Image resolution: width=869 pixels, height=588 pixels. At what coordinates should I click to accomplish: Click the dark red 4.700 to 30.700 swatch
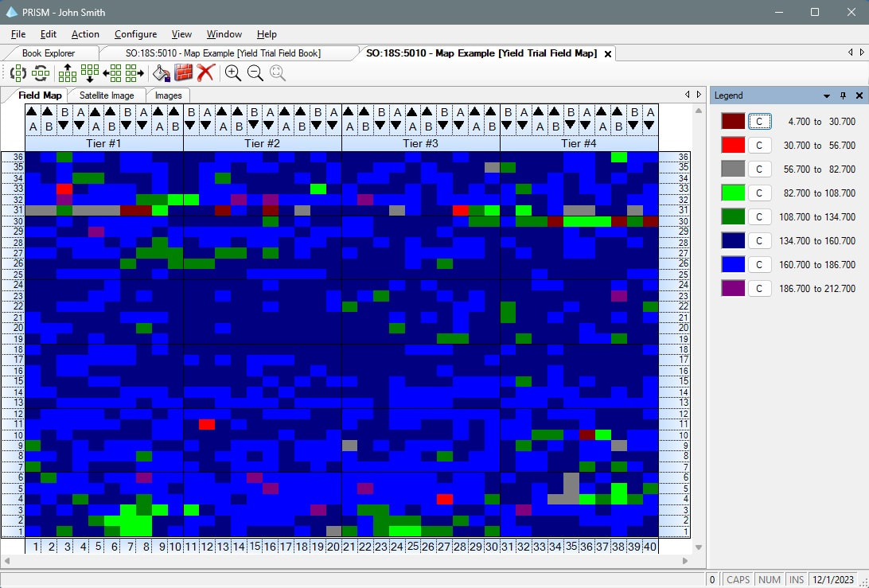pyautogui.click(x=733, y=122)
